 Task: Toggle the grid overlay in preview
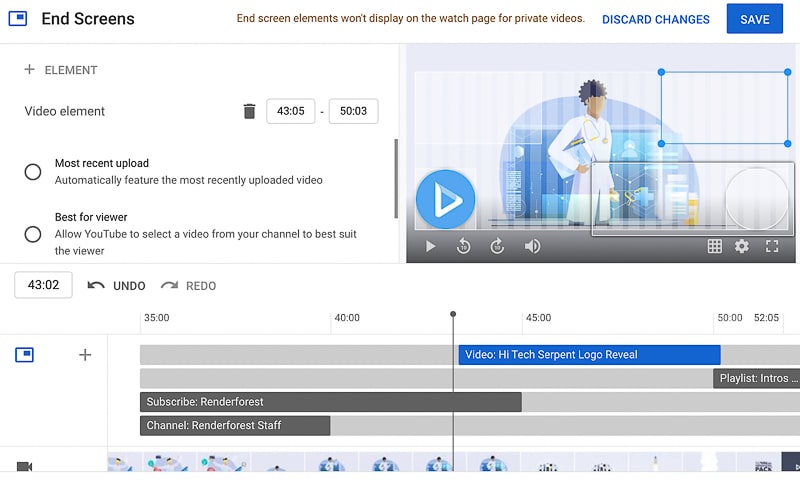(x=714, y=246)
